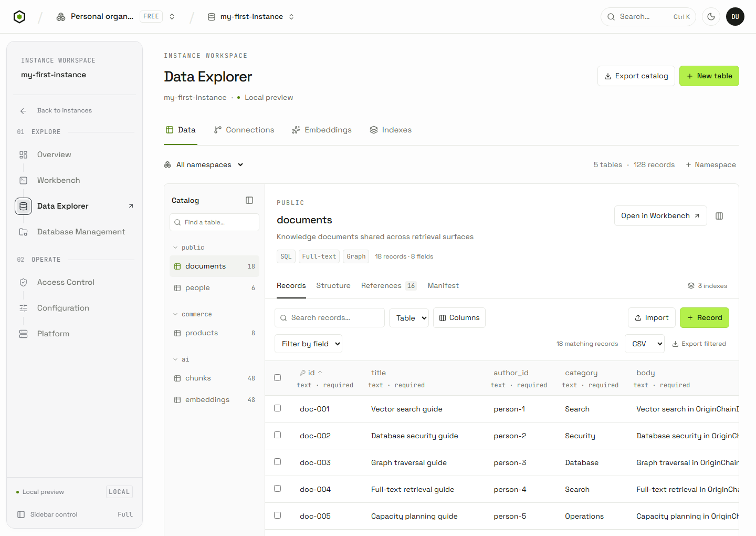Toggle dark mode moon icon
Image resolution: width=756 pixels, height=536 pixels.
pyautogui.click(x=711, y=17)
